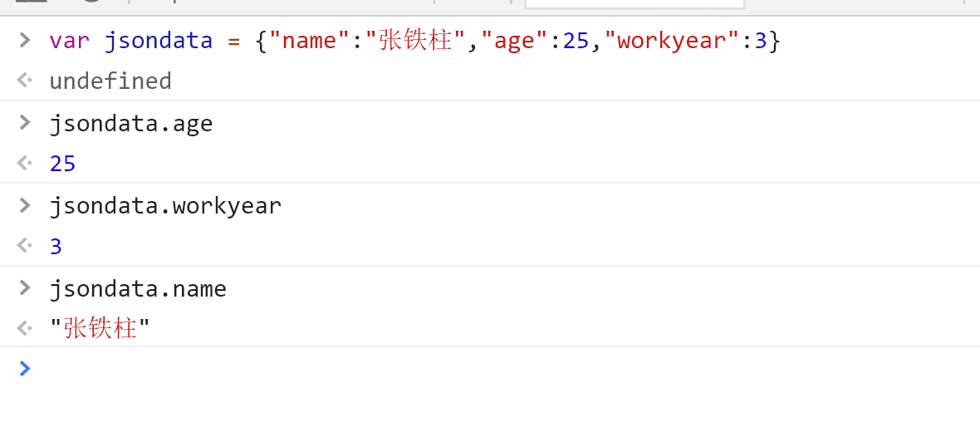Screen dimensions: 980x447
Task: Click the jsondata.workyear command text
Action: pyautogui.click(x=165, y=206)
